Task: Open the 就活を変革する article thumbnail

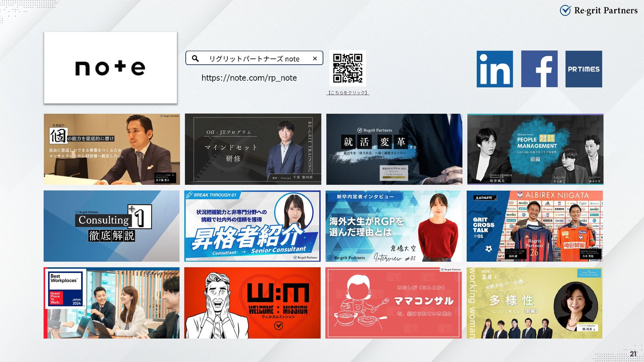Action: click(394, 149)
